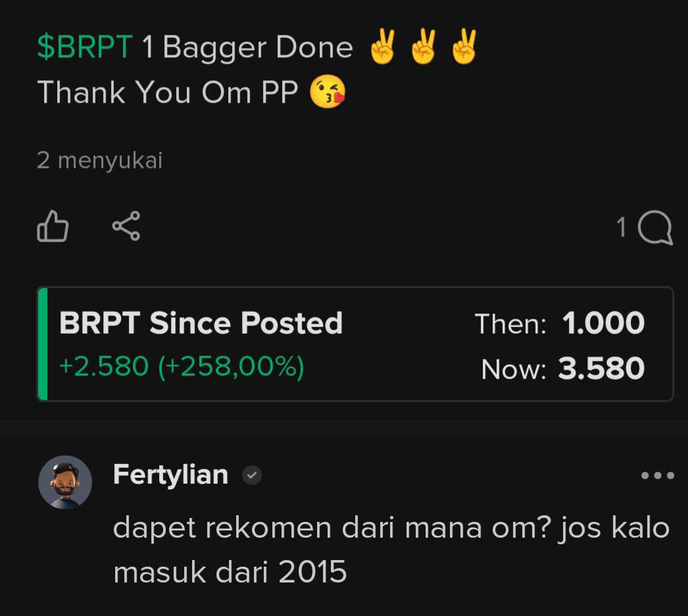
Task: Like the post with thumbs-up icon
Action: click(53, 226)
